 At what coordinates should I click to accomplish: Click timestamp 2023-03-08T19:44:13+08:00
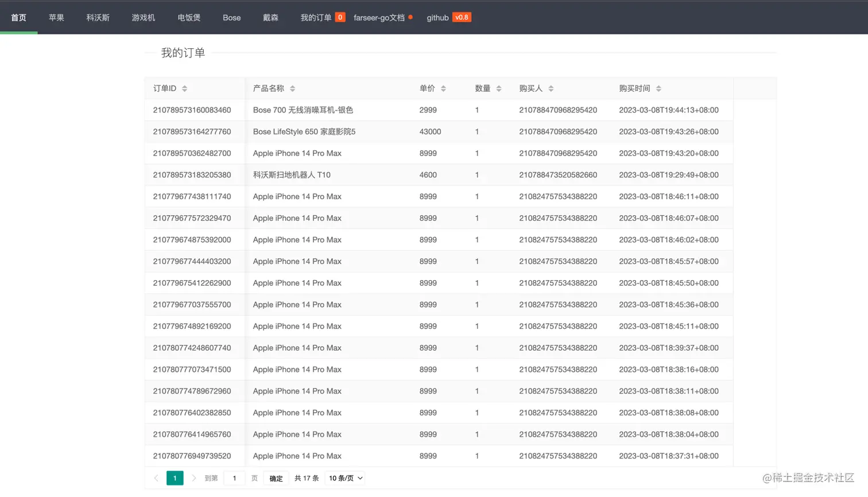tap(669, 110)
